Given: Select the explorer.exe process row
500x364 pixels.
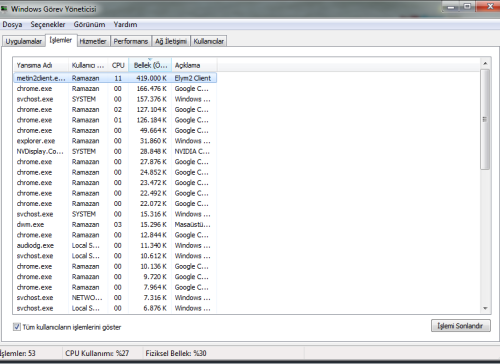Looking at the screenshot, I should (x=115, y=141).
